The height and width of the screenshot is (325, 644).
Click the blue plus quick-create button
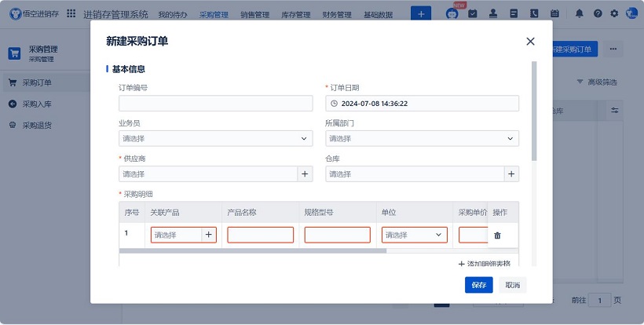pos(421,14)
